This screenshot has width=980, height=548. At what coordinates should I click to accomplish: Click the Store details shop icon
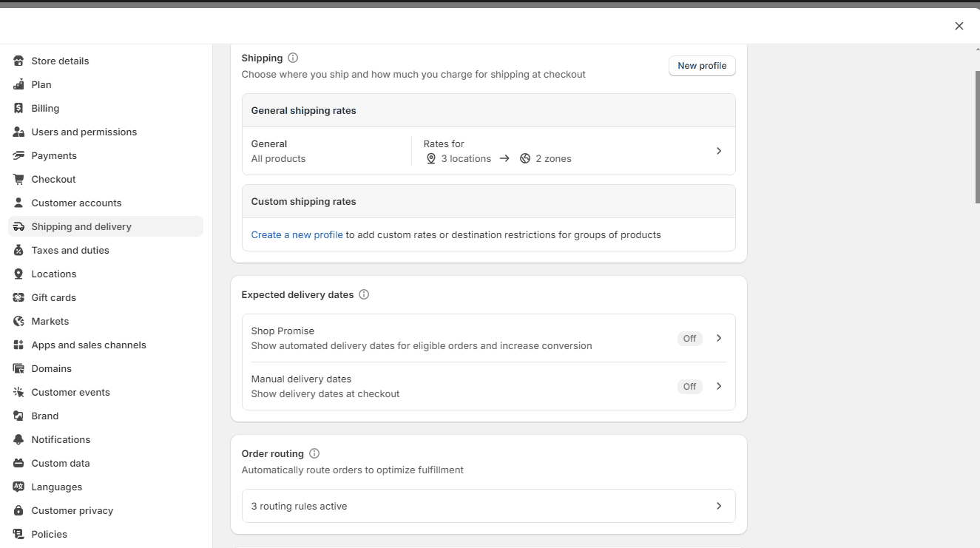[x=18, y=61]
